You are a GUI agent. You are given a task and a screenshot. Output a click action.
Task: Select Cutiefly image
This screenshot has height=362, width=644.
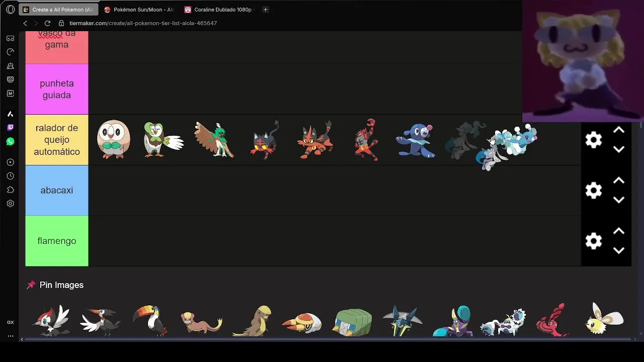605,319
